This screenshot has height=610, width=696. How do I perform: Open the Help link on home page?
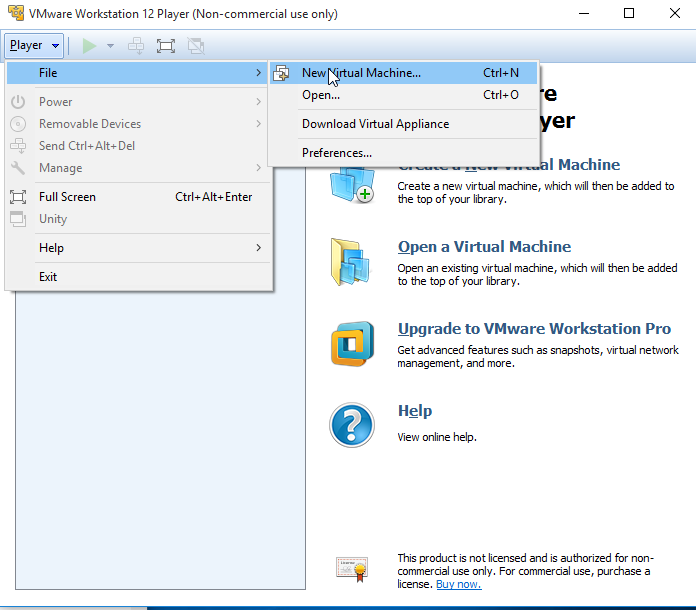tap(415, 411)
